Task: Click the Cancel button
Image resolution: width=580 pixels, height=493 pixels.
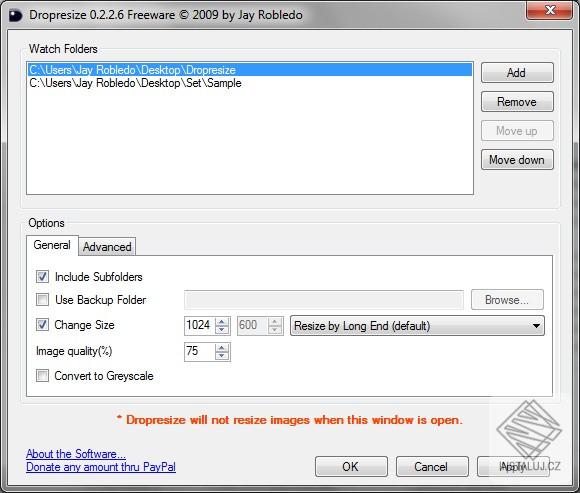Action: coord(432,467)
